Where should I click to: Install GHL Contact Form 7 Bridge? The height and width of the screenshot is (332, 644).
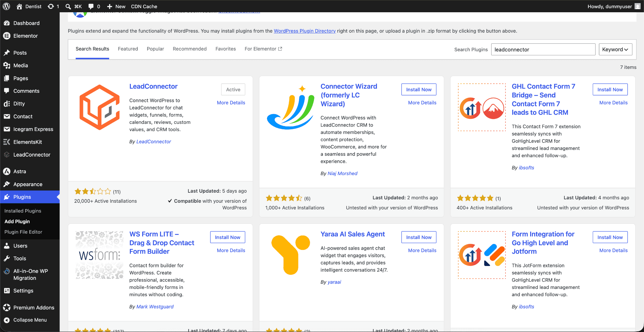pyautogui.click(x=610, y=89)
